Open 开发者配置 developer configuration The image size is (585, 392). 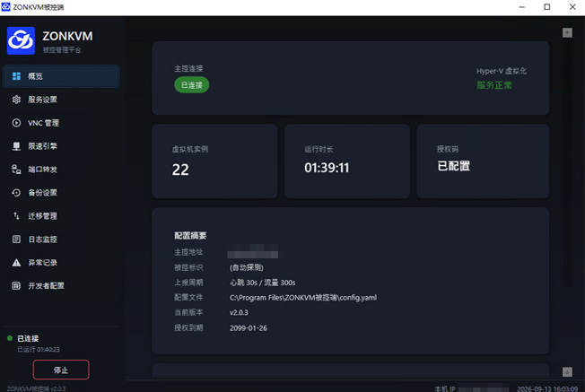pos(61,285)
